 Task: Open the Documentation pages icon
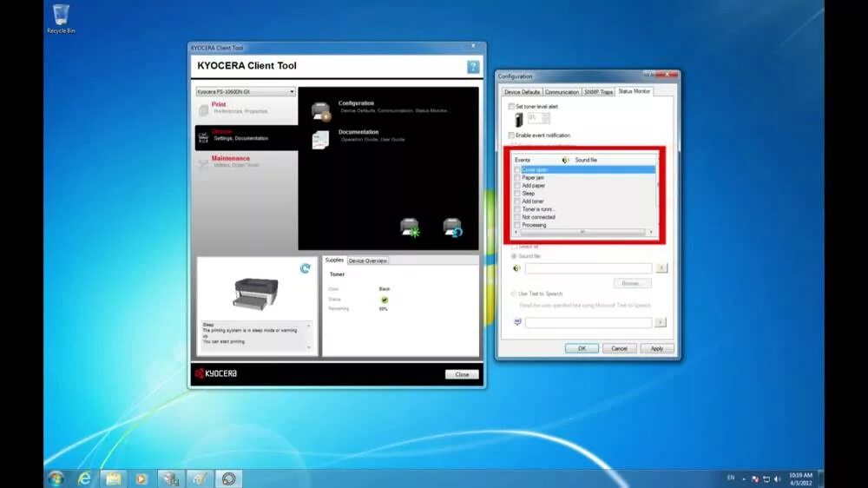coord(320,140)
